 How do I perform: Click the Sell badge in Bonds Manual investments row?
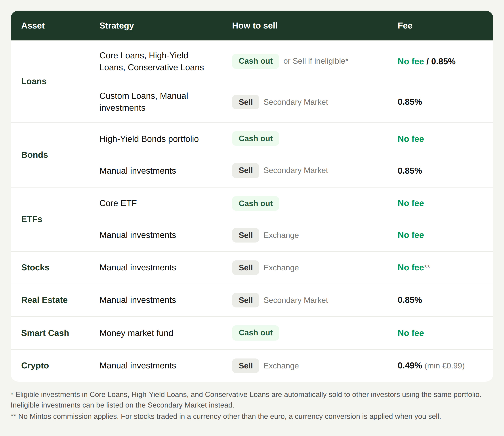(245, 170)
